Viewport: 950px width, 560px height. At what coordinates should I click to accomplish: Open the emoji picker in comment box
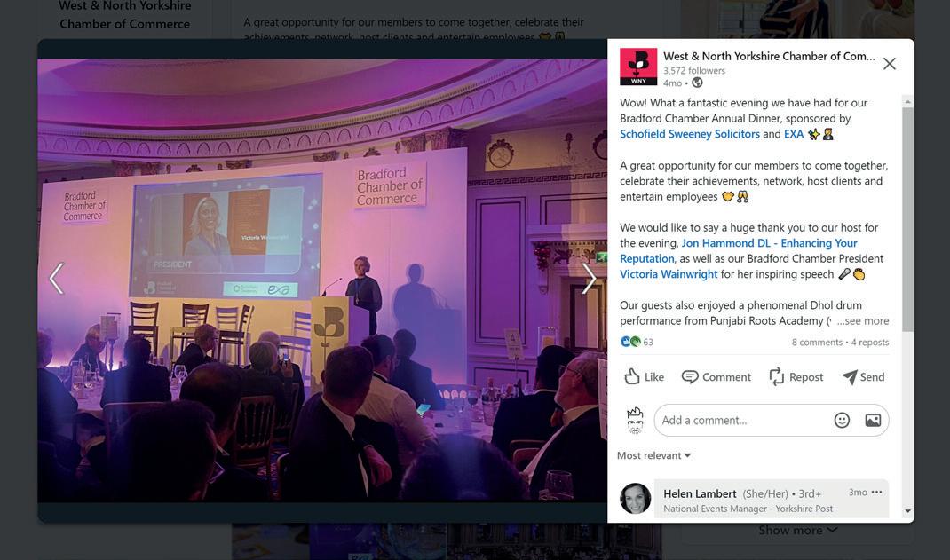tap(842, 420)
